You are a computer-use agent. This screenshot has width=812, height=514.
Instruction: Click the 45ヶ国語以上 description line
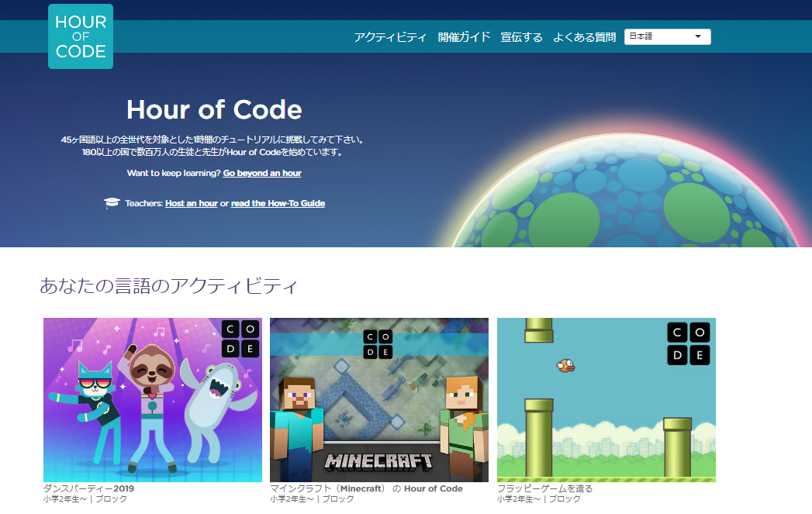[x=213, y=140]
